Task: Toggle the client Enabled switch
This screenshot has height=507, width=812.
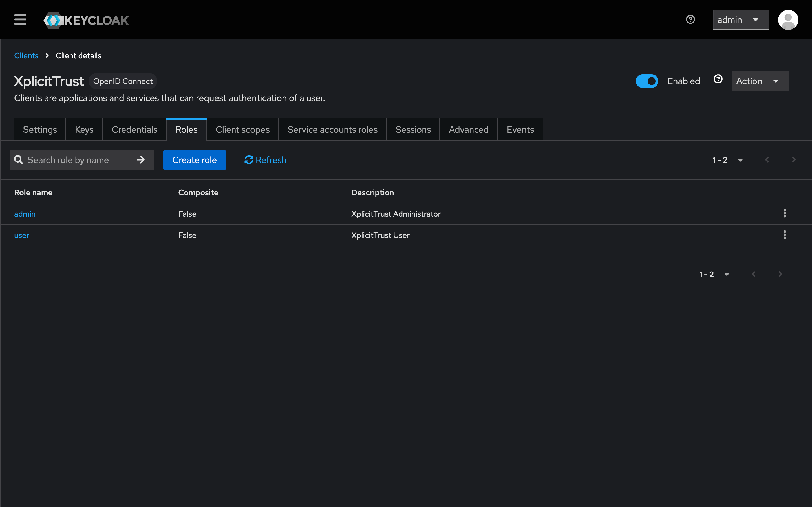Action: coord(646,81)
